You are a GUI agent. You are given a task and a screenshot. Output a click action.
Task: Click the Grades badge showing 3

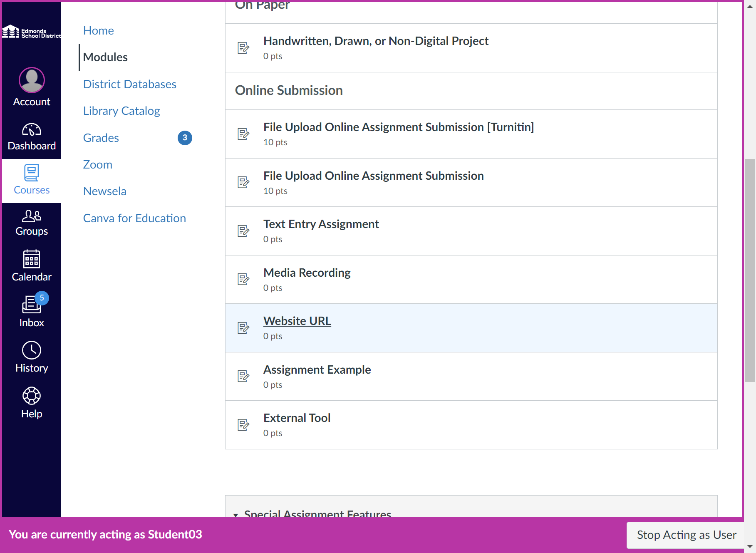point(185,138)
